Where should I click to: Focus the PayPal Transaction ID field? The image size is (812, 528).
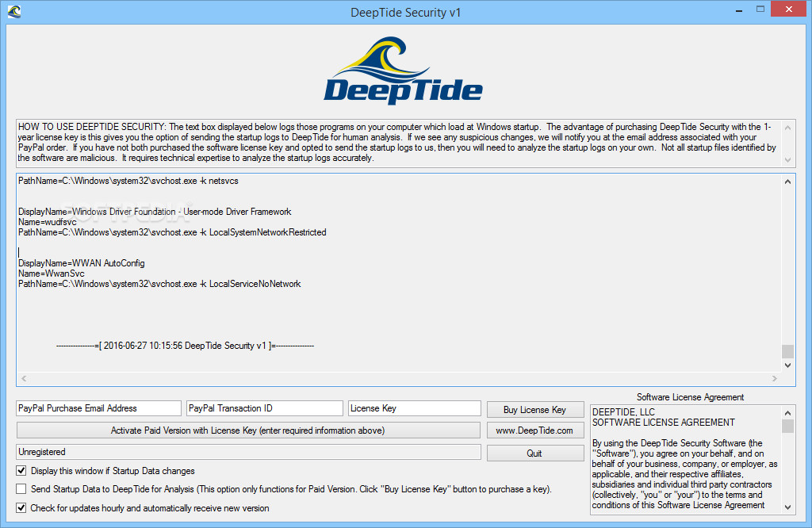pyautogui.click(x=265, y=408)
